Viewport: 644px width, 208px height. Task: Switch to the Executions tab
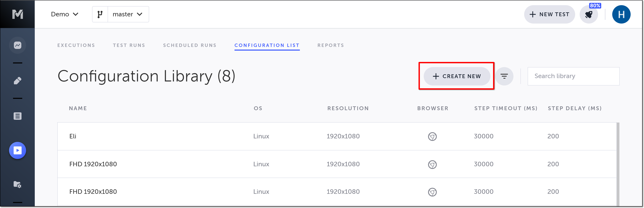76,45
